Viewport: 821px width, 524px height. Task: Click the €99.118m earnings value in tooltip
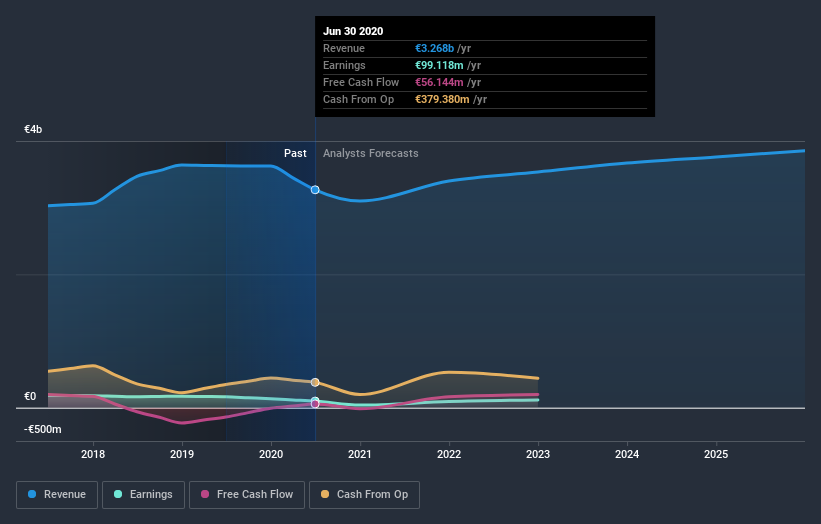(x=439, y=65)
